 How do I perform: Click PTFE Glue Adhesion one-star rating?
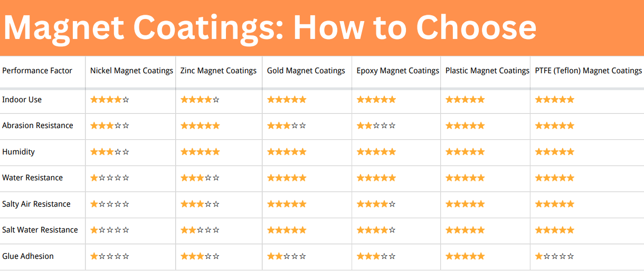(x=555, y=256)
